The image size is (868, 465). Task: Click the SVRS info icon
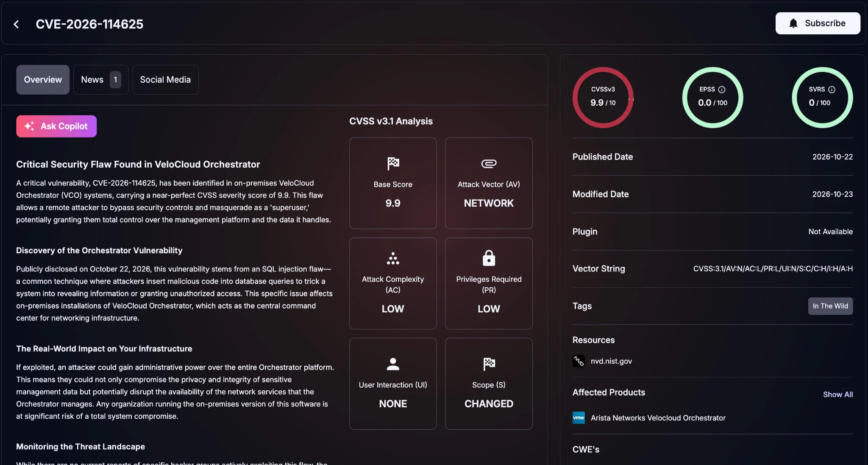pos(832,90)
